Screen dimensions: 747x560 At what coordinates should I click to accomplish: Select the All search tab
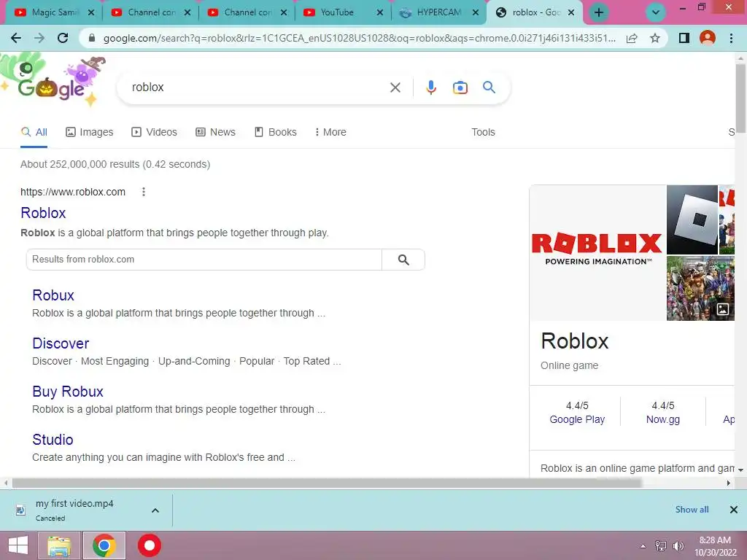[x=34, y=133]
